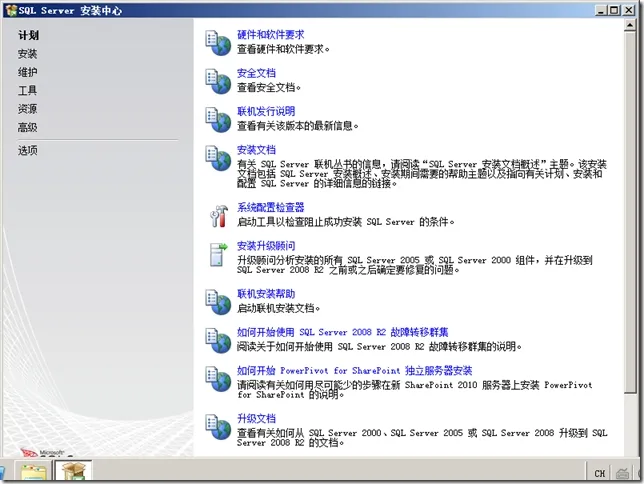Click the description 查看安全文档。

pos(269,88)
